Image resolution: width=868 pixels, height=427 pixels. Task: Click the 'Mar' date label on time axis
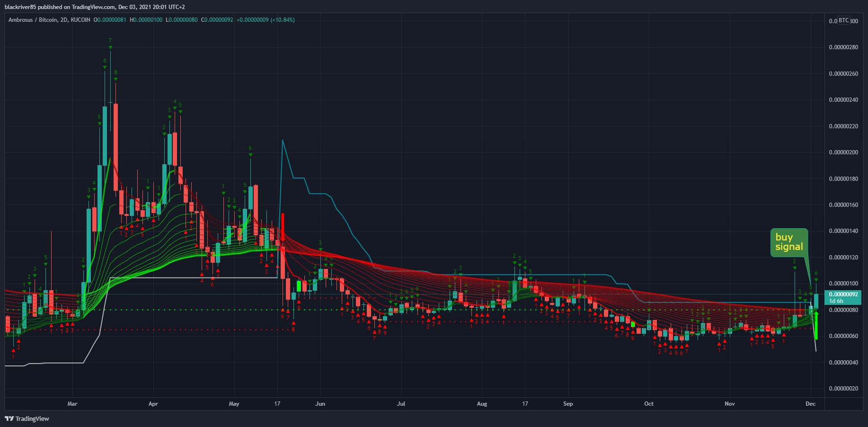pyautogui.click(x=72, y=404)
